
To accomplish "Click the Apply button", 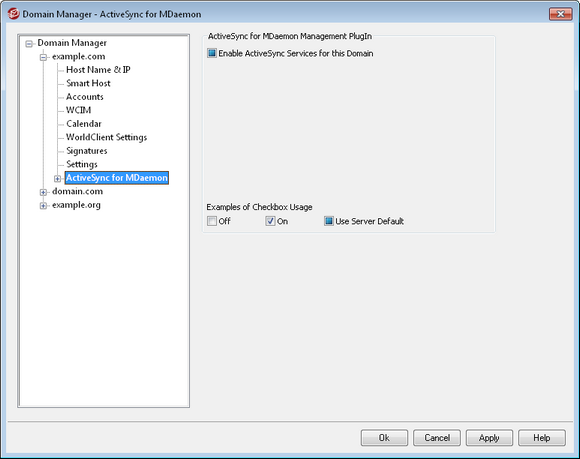I will 489,438.
